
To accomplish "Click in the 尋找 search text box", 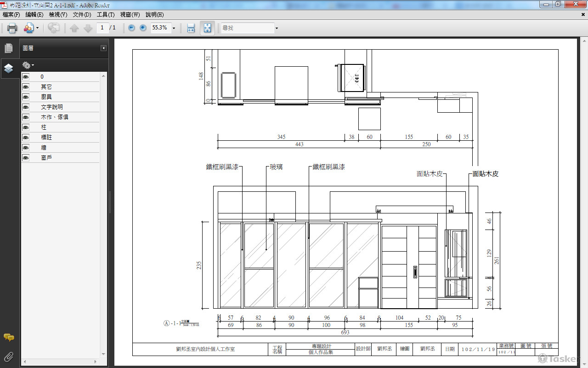I will click(247, 28).
